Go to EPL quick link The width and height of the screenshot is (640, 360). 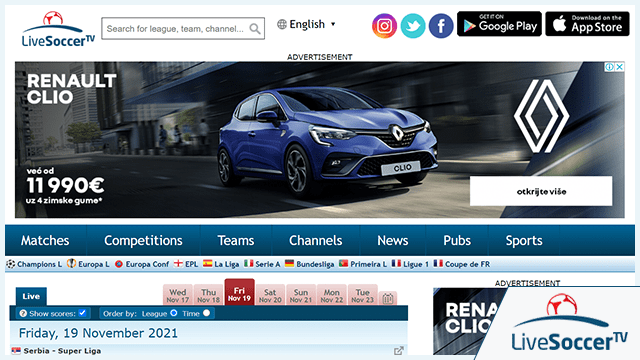(186, 264)
